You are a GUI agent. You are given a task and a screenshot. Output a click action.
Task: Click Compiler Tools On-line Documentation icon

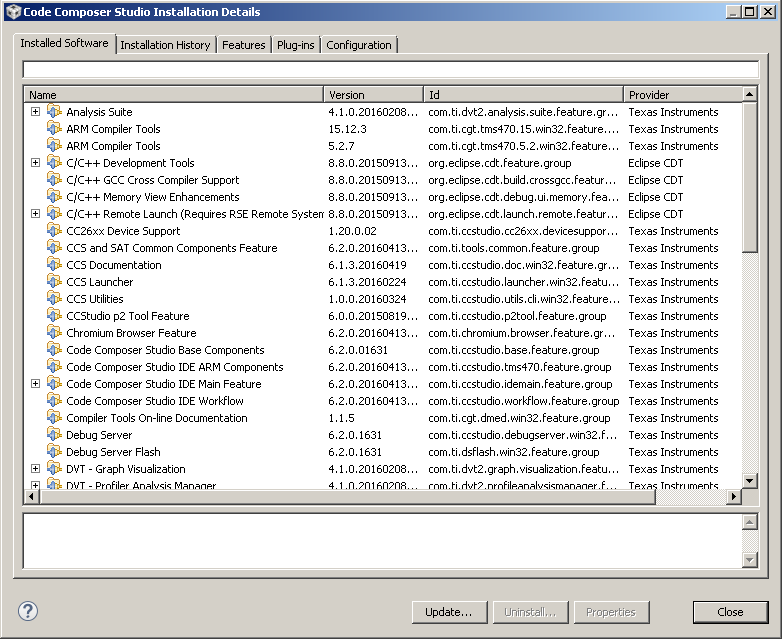pyautogui.click(x=54, y=417)
